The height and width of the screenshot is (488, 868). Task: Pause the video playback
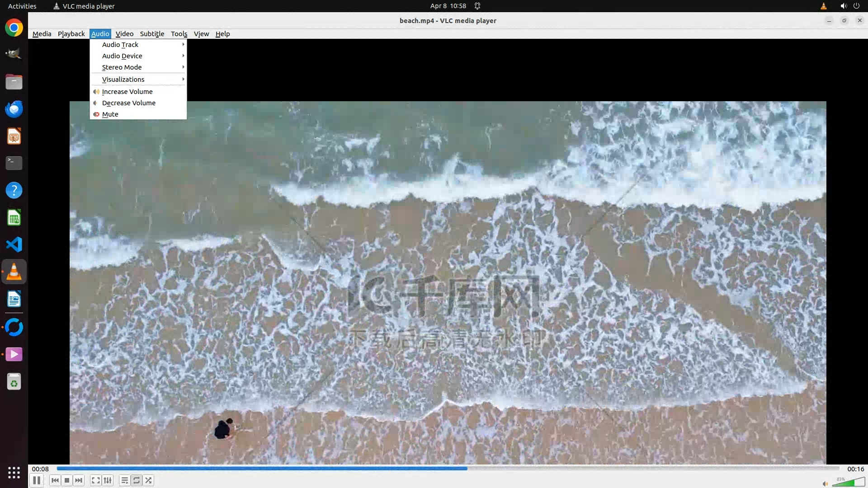(x=37, y=480)
